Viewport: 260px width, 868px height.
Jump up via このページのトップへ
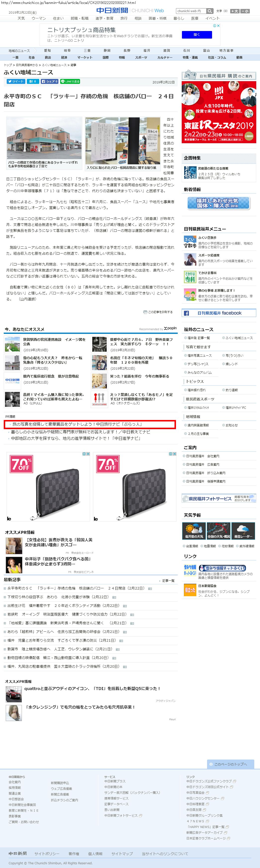pyautogui.click(x=230, y=764)
